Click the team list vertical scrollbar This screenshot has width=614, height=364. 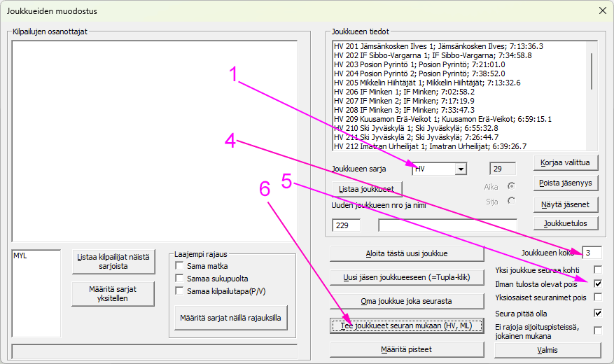coord(592,70)
